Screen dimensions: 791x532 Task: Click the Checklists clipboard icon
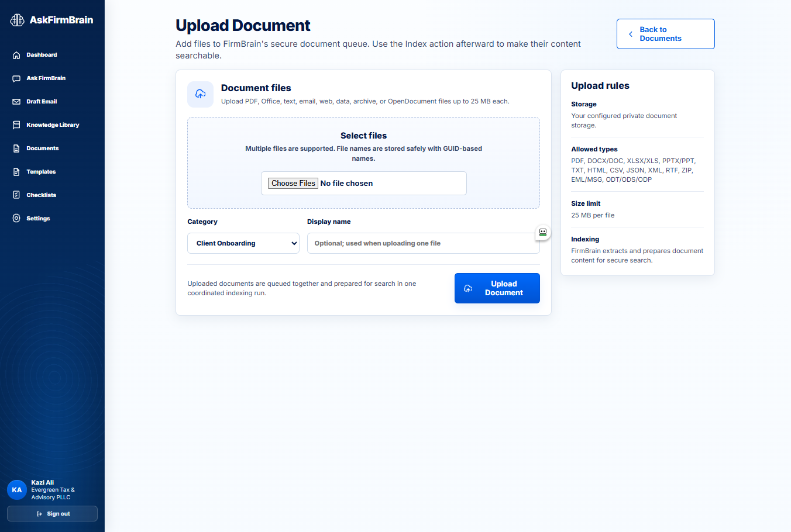click(x=16, y=195)
